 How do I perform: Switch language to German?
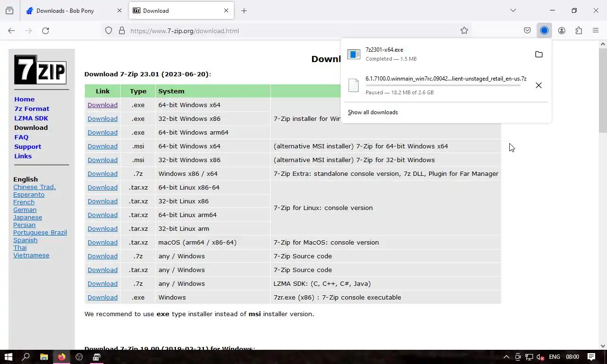(x=25, y=209)
